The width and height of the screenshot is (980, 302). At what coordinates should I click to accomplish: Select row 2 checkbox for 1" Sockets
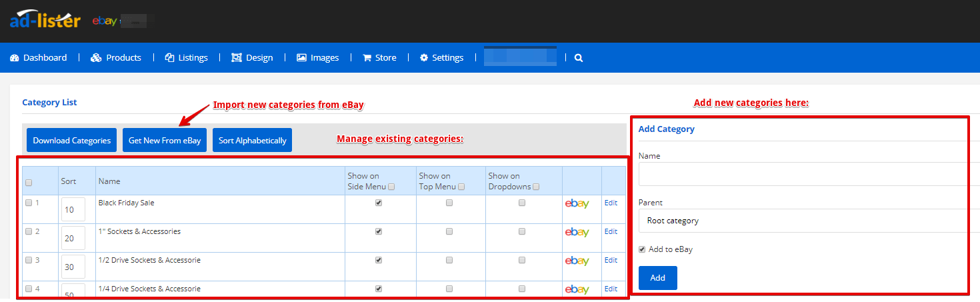click(29, 232)
